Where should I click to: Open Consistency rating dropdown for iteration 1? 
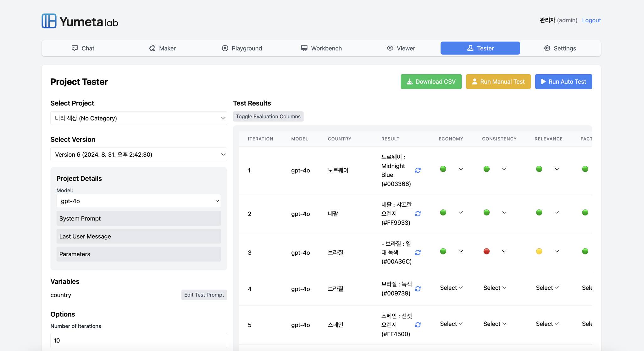coord(504,169)
